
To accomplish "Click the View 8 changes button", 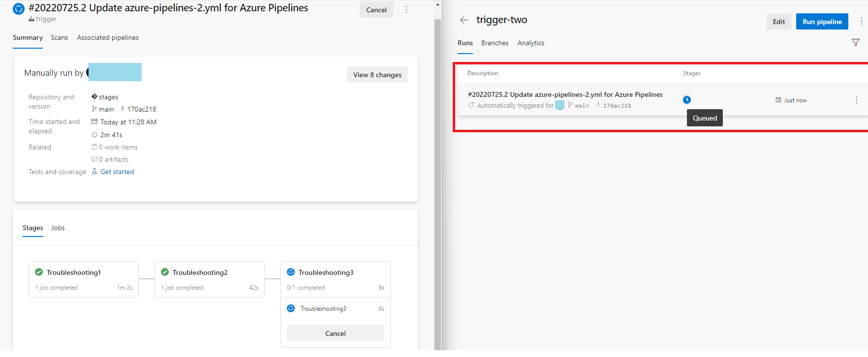I will [377, 75].
